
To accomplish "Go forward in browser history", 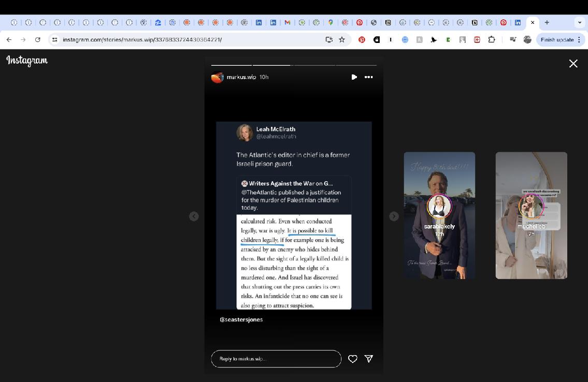I will (x=23, y=40).
